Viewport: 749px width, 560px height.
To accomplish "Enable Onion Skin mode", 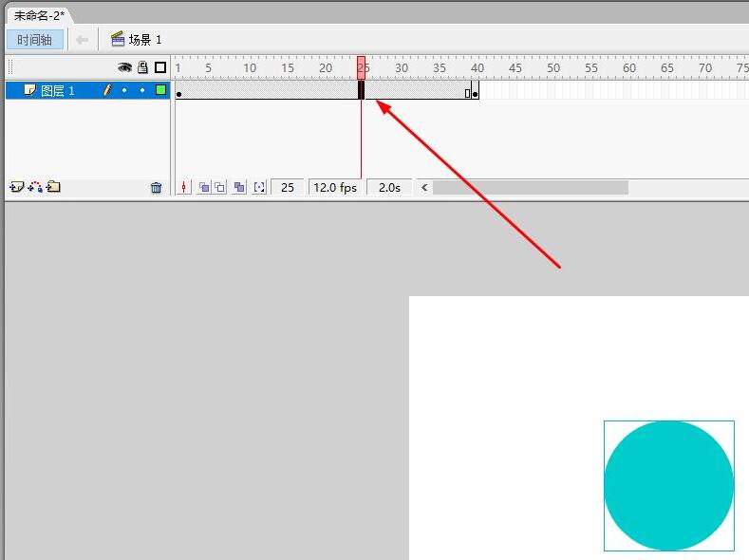I will pos(204,187).
